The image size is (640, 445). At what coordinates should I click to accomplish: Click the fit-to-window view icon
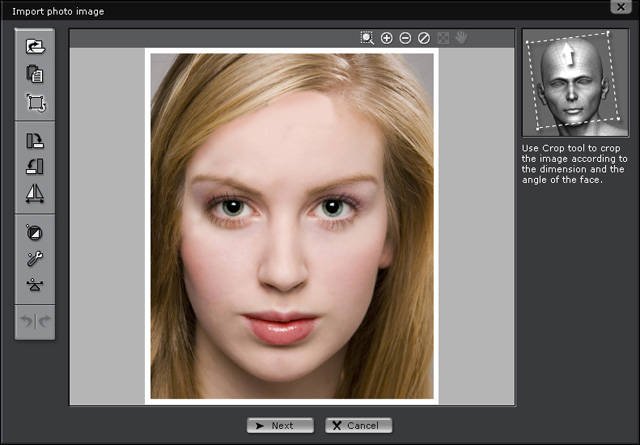[443, 38]
